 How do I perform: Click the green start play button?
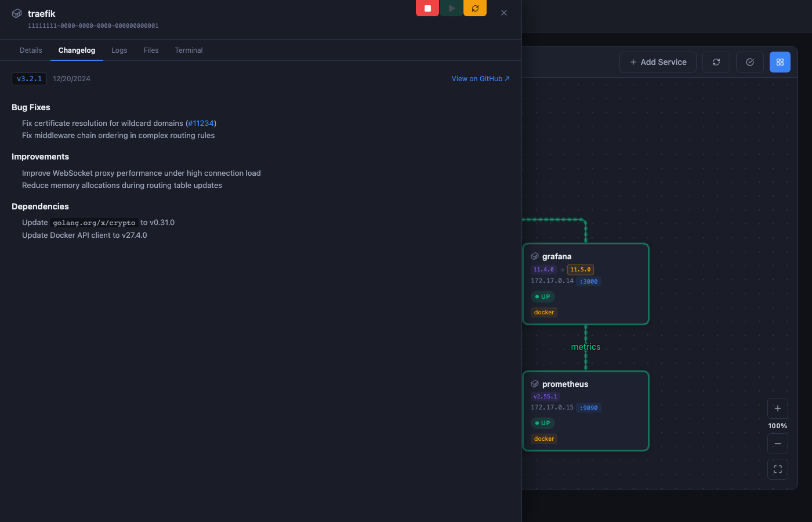click(x=451, y=8)
